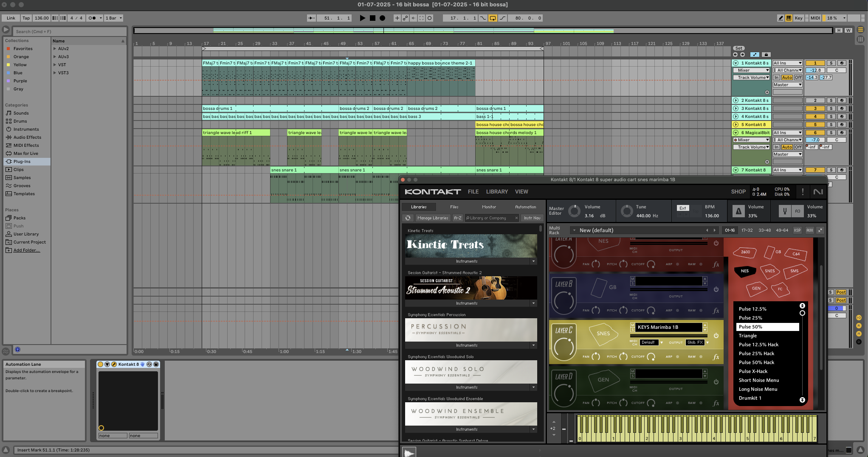Open the Audio Effects category
This screenshot has width=868, height=457.
[x=27, y=137]
